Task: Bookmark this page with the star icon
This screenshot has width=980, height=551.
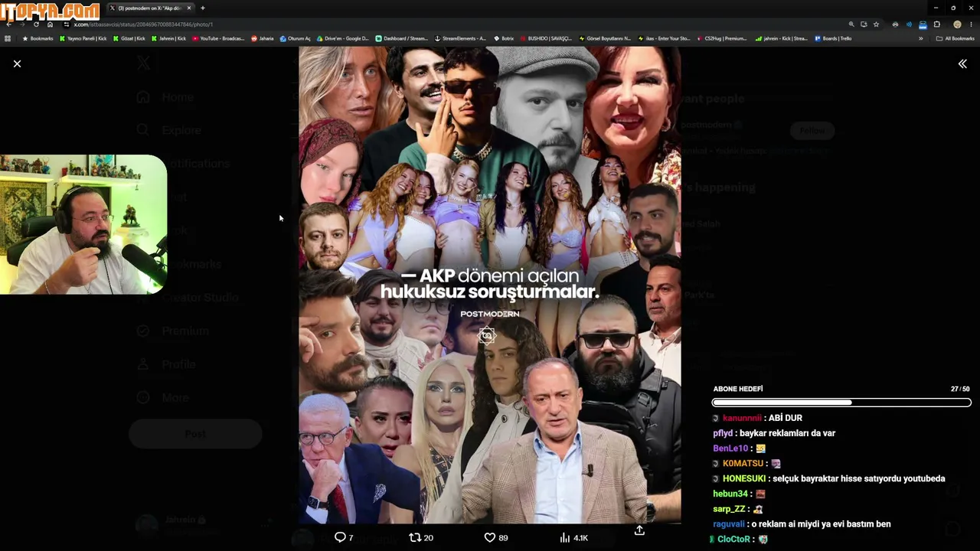Action: 877,24
